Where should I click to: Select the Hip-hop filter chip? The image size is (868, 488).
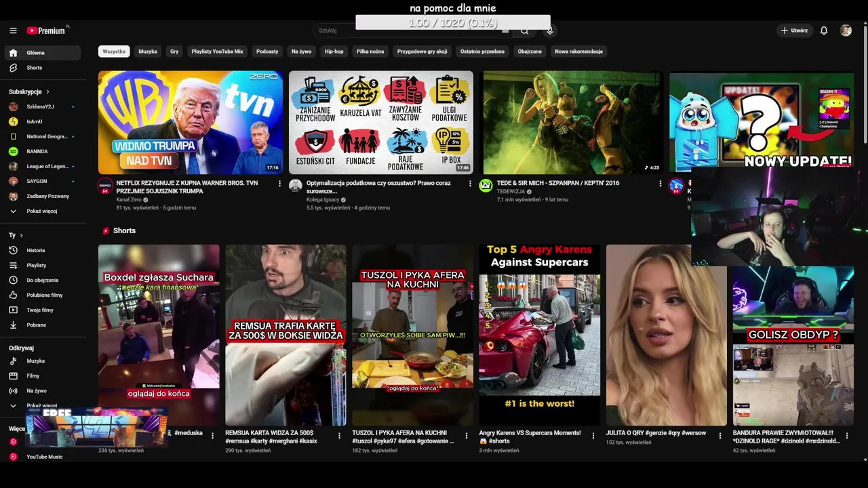coord(334,52)
